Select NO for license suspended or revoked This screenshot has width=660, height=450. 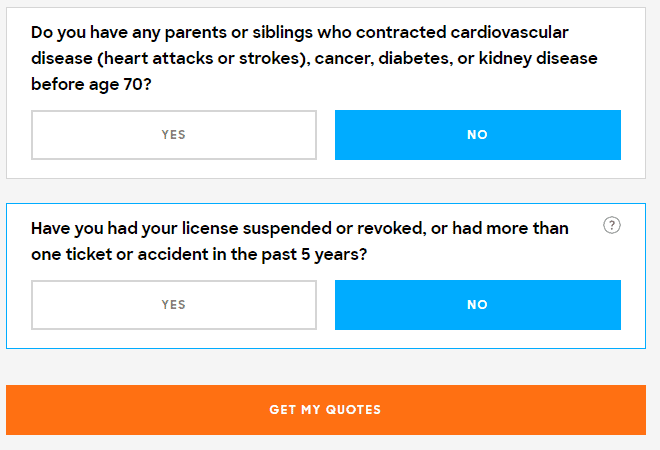pyautogui.click(x=478, y=305)
